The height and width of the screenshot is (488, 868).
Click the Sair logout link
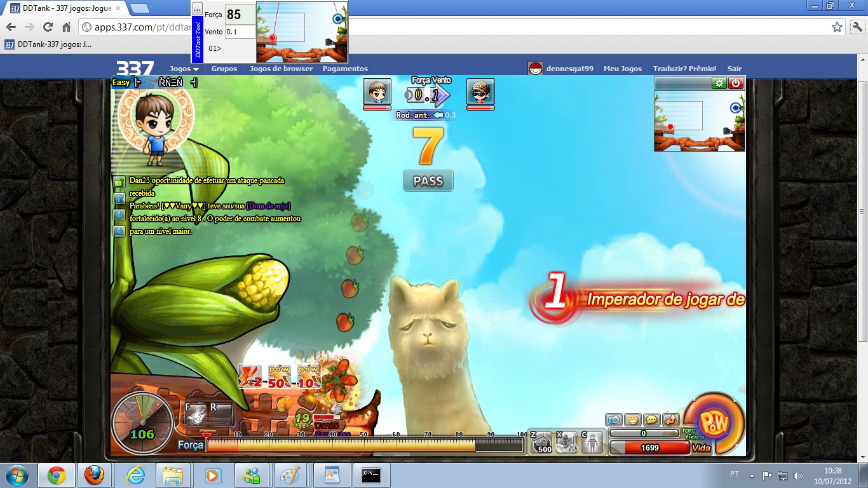735,69
